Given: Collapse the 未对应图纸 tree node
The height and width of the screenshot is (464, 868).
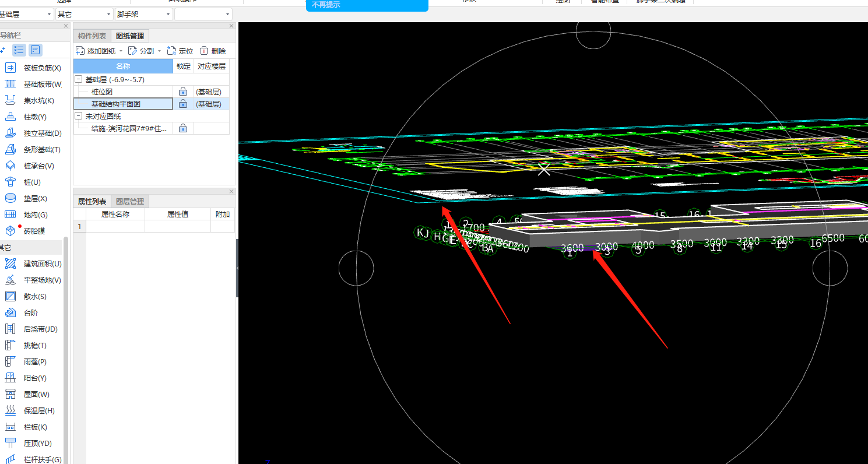Looking at the screenshot, I should click(79, 116).
